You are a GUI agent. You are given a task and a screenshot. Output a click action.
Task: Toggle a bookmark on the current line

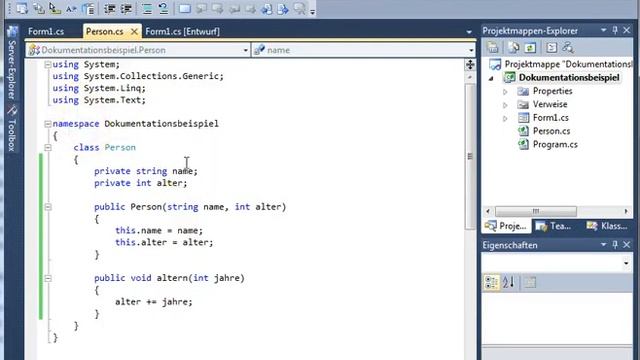[x=185, y=9]
